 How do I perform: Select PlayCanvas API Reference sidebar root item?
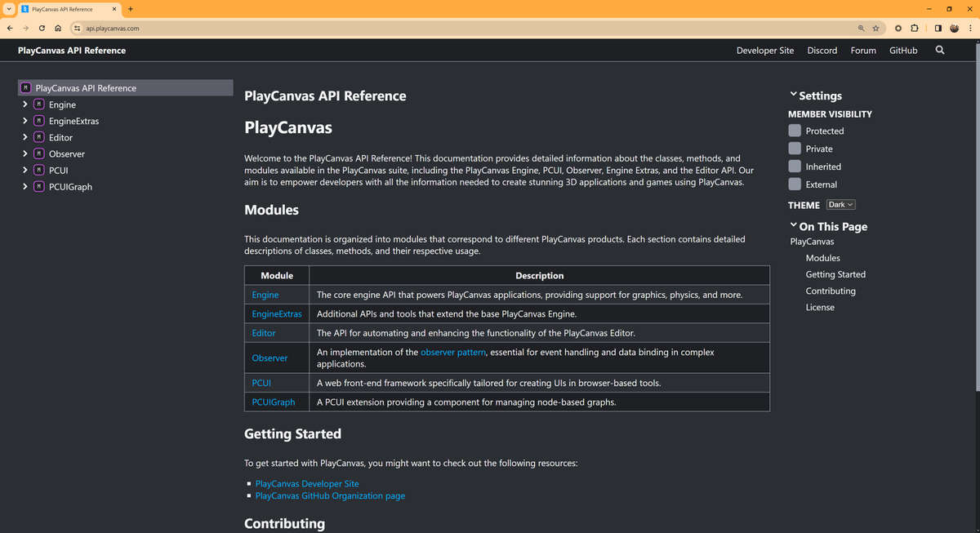tap(126, 87)
